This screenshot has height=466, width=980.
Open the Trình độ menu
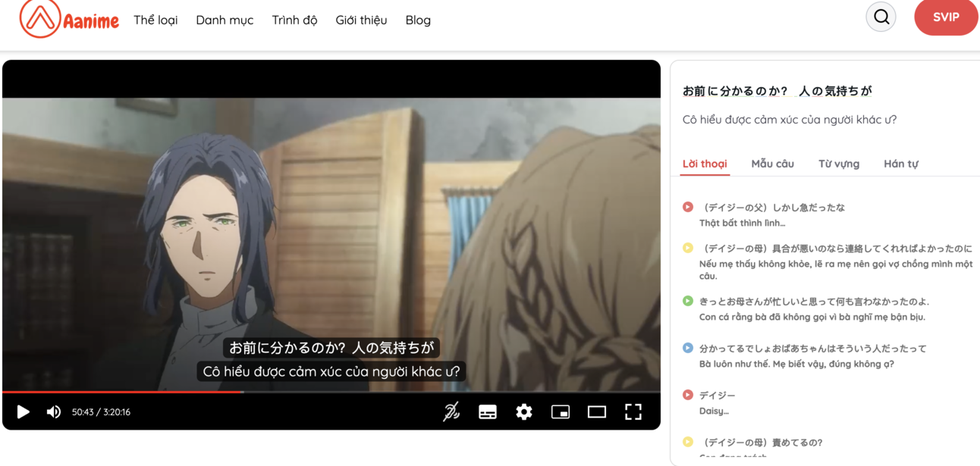point(294,20)
